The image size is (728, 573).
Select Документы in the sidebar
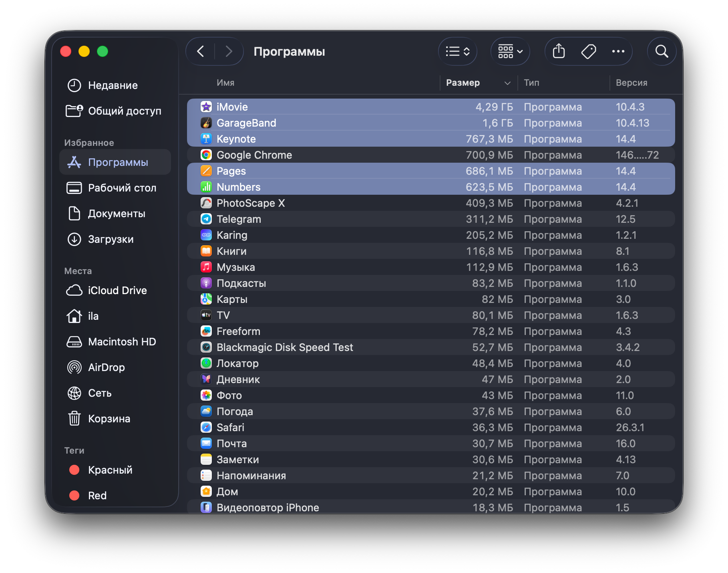(116, 214)
